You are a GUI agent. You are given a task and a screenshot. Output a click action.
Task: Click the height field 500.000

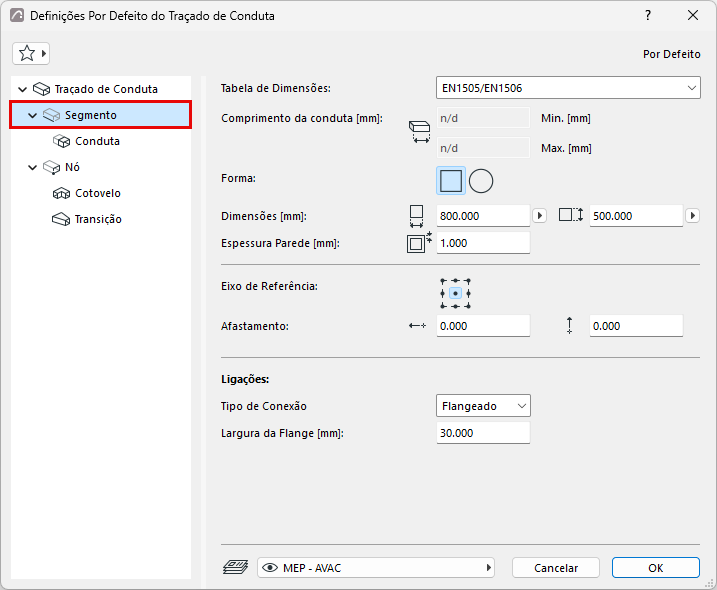[637, 216]
